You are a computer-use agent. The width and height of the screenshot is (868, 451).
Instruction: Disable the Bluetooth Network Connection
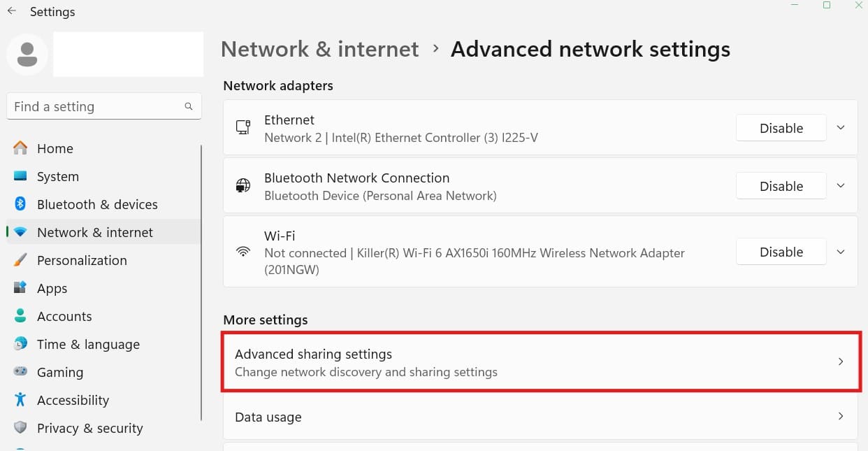(x=781, y=186)
